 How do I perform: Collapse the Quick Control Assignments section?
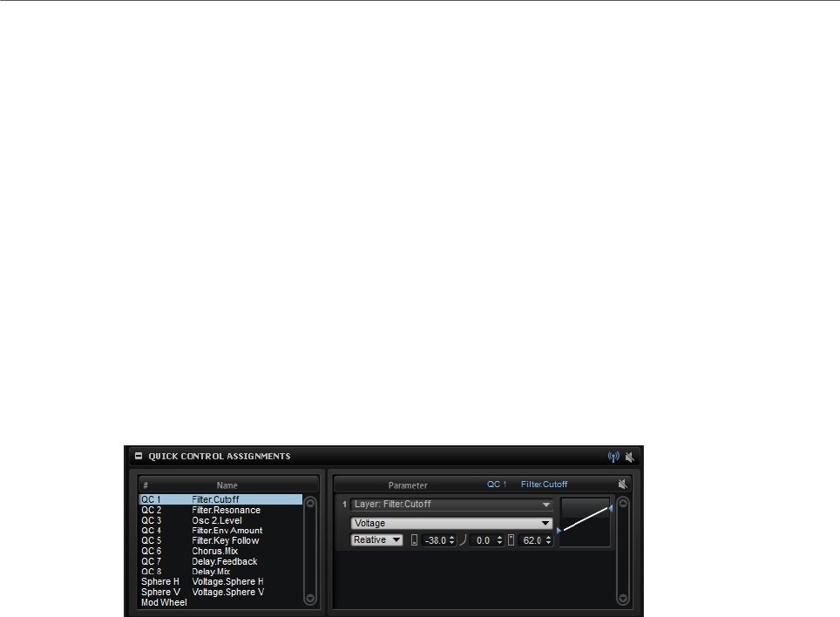[x=139, y=457]
